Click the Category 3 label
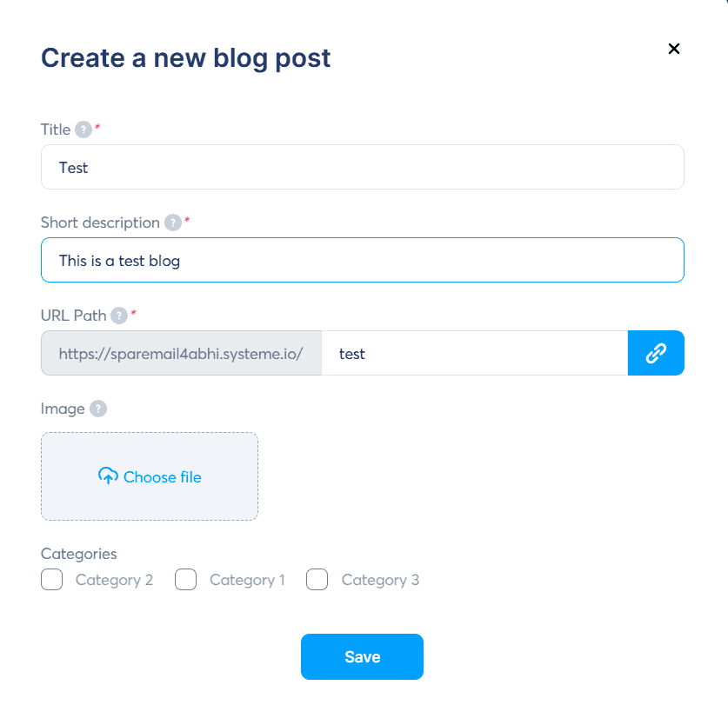Viewport: 728px width, 705px height. pyautogui.click(x=380, y=580)
